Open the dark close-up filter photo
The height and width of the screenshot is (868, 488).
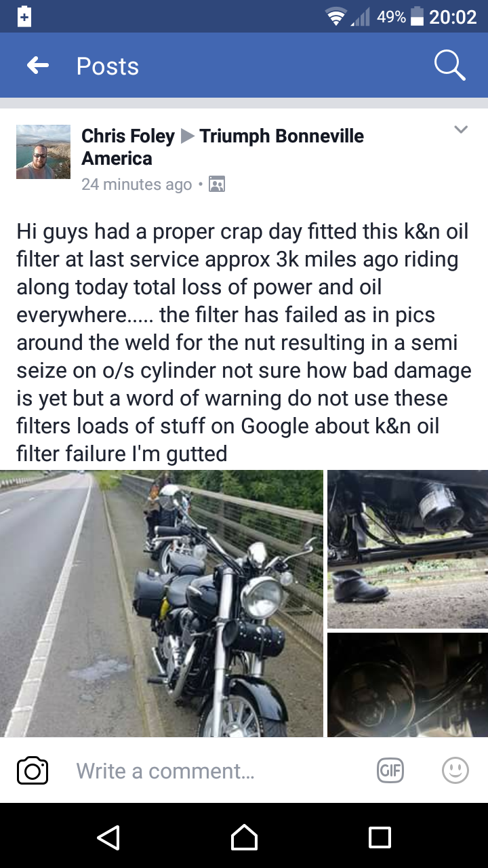click(407, 685)
